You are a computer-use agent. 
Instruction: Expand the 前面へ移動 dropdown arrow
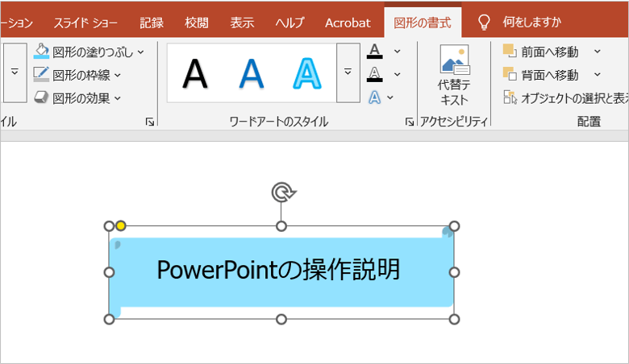(598, 52)
